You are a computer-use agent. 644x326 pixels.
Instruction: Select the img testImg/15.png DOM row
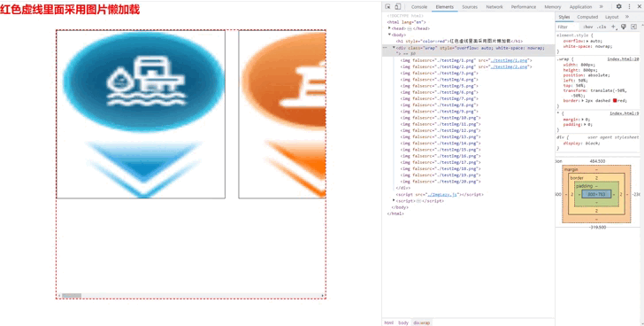[441, 150]
